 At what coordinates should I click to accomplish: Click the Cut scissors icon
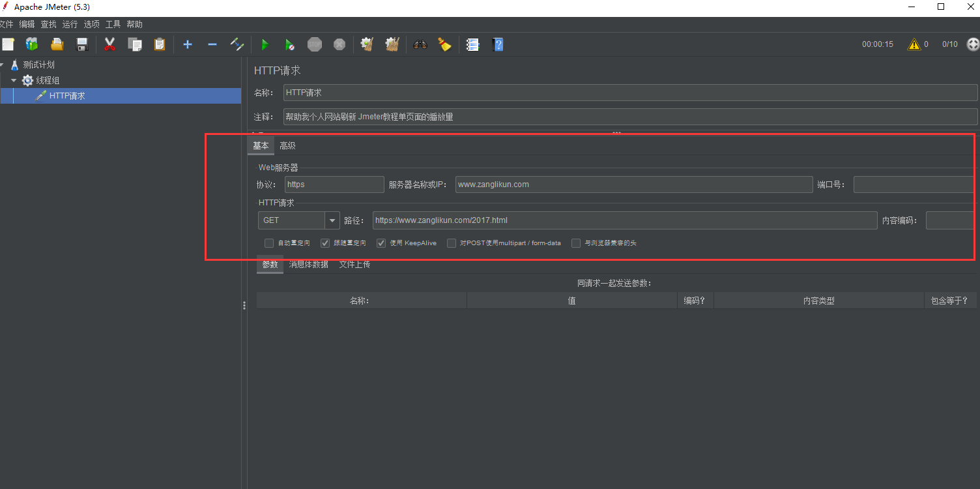click(109, 44)
